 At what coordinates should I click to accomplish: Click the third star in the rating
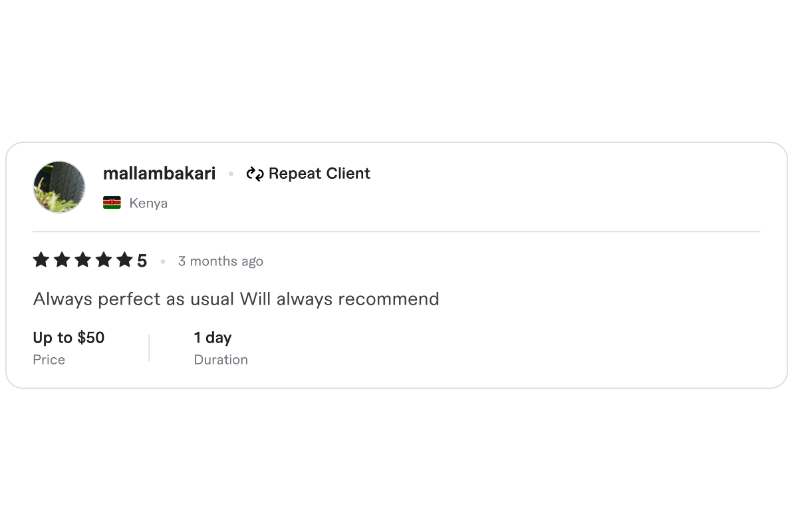[84, 260]
